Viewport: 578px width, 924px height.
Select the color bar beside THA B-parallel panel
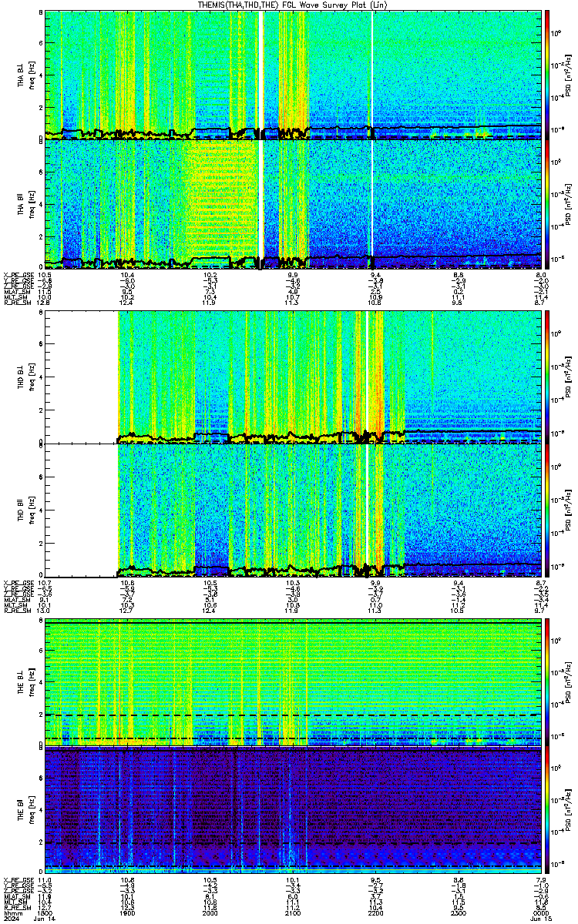548,204
